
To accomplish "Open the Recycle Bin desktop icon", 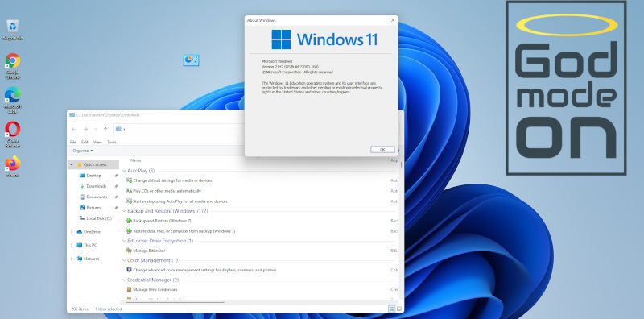I will point(13,29).
